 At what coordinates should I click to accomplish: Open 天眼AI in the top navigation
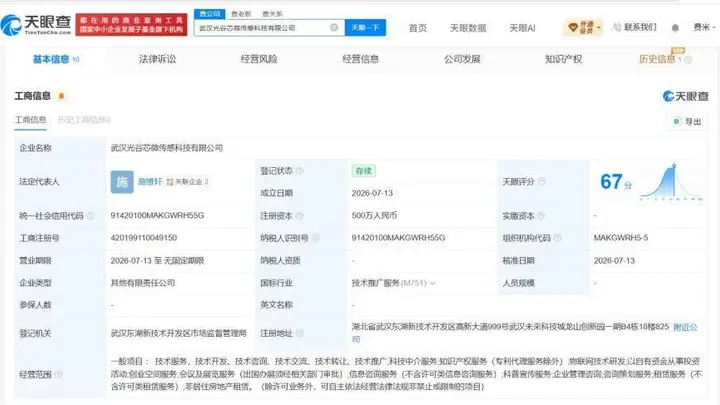(522, 28)
